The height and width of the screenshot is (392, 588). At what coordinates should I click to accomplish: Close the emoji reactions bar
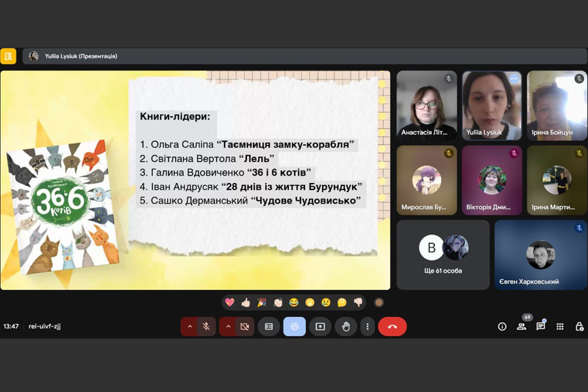(294, 327)
